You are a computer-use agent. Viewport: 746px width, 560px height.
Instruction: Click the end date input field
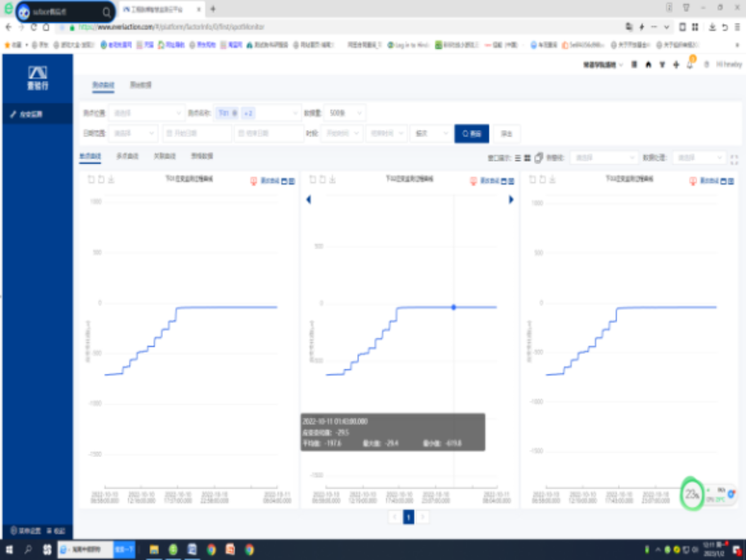click(269, 133)
